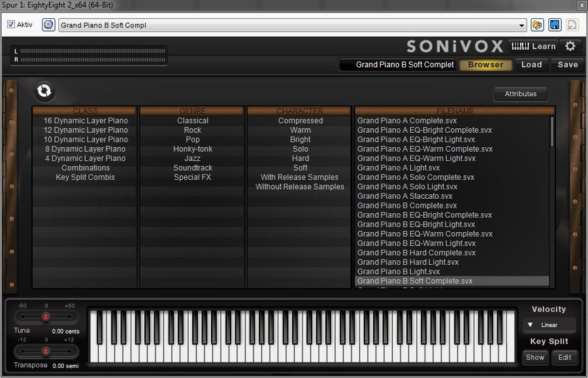Select 12 Dynamic Layer Piano class
This screenshot has height=378, width=588.
(86, 130)
